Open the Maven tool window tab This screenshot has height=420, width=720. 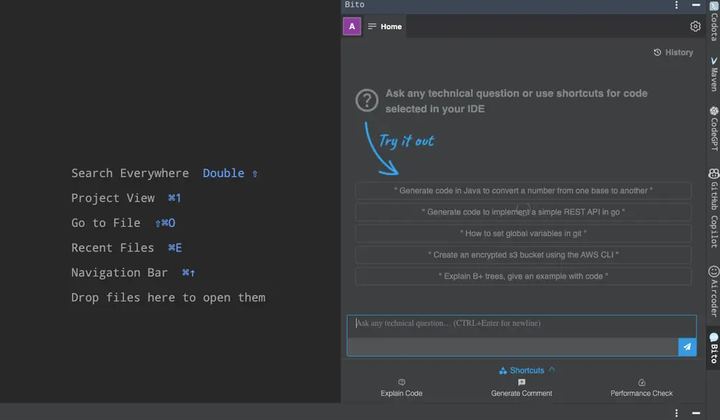pos(714,74)
